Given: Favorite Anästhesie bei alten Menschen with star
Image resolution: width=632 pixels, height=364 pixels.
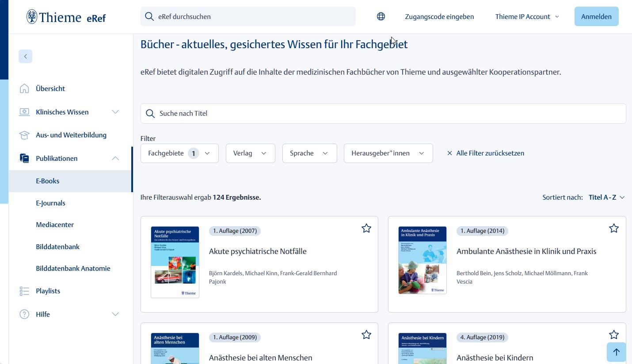Looking at the screenshot, I should [366, 335].
